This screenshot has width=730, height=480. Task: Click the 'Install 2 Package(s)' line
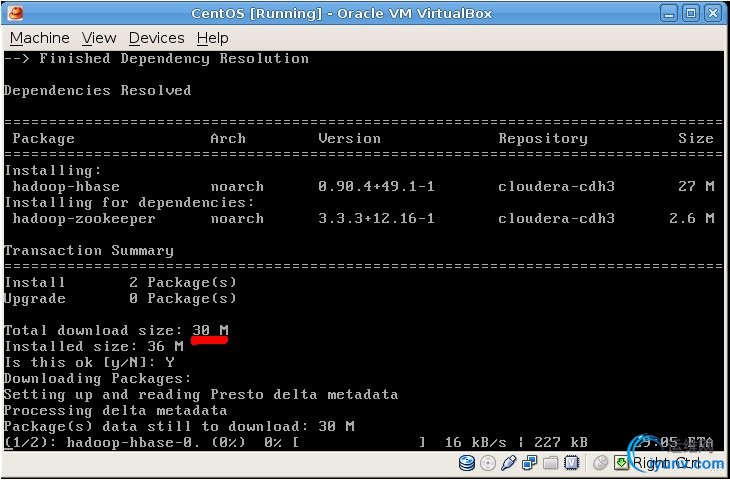point(120,283)
